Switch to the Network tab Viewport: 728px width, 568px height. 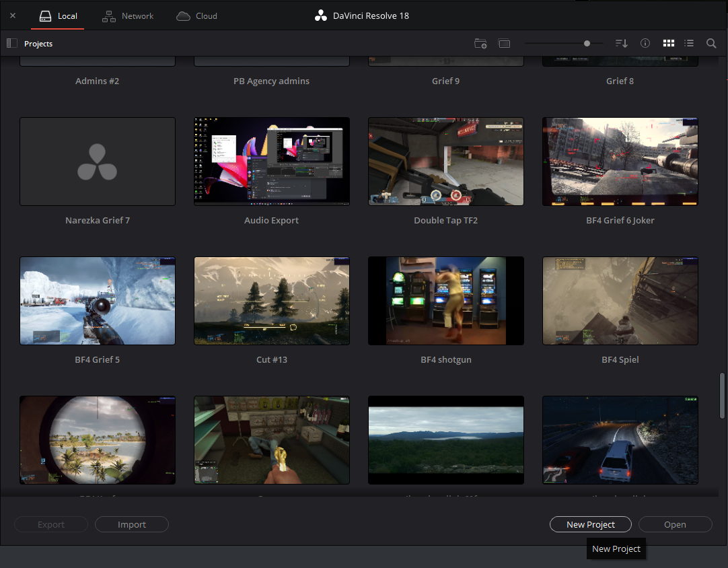tap(128, 15)
